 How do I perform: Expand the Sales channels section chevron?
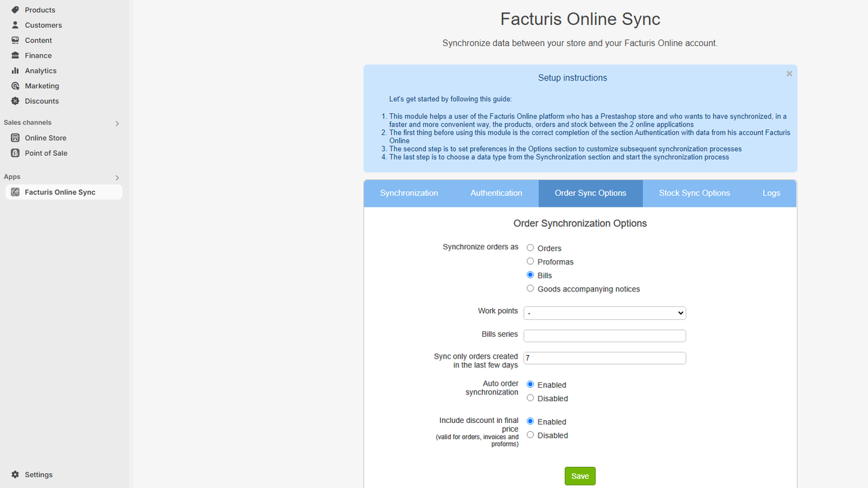(x=117, y=123)
